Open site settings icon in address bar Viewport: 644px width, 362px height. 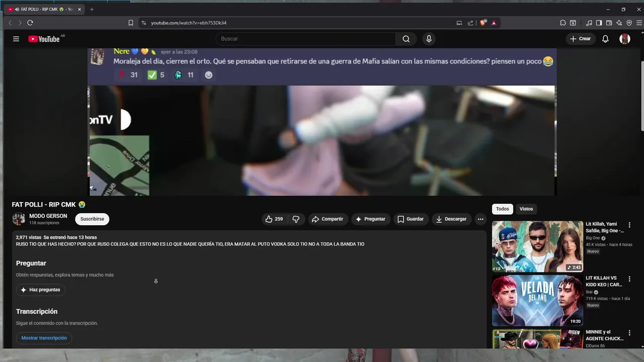(x=143, y=23)
